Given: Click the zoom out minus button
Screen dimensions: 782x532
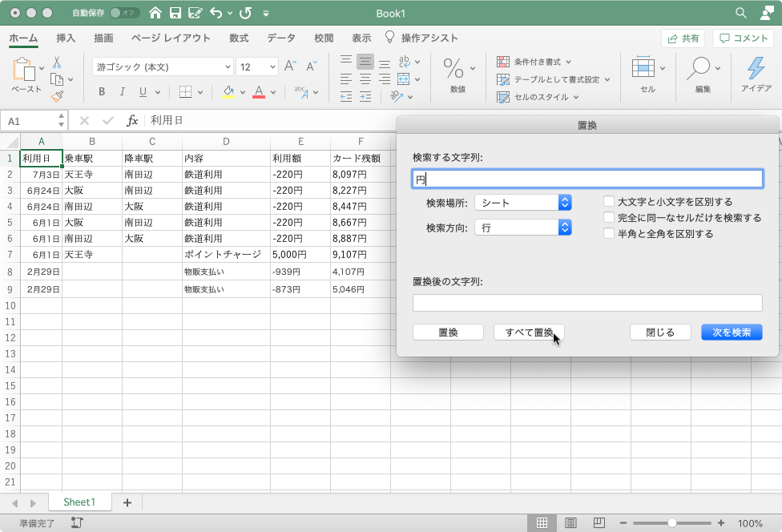Looking at the screenshot, I should pos(623,523).
